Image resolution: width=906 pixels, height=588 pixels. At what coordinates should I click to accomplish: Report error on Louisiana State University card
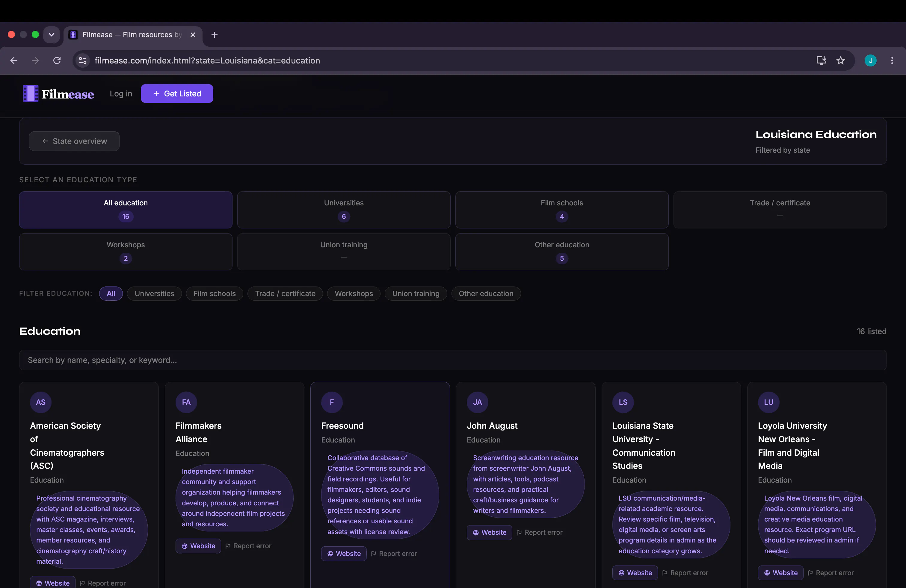pyautogui.click(x=685, y=573)
